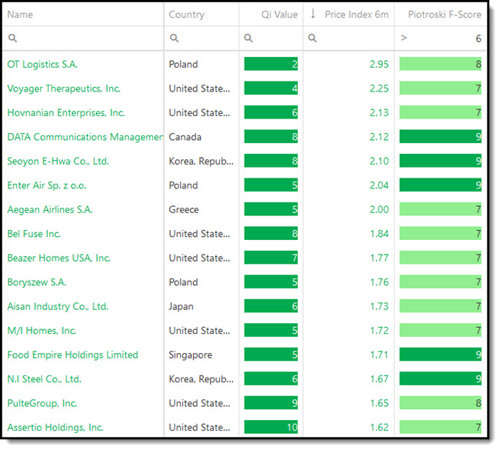Click Canada country cell

pos(185,137)
